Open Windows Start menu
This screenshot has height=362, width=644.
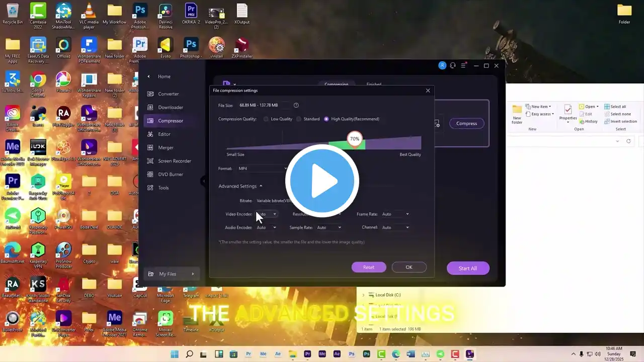point(175,354)
